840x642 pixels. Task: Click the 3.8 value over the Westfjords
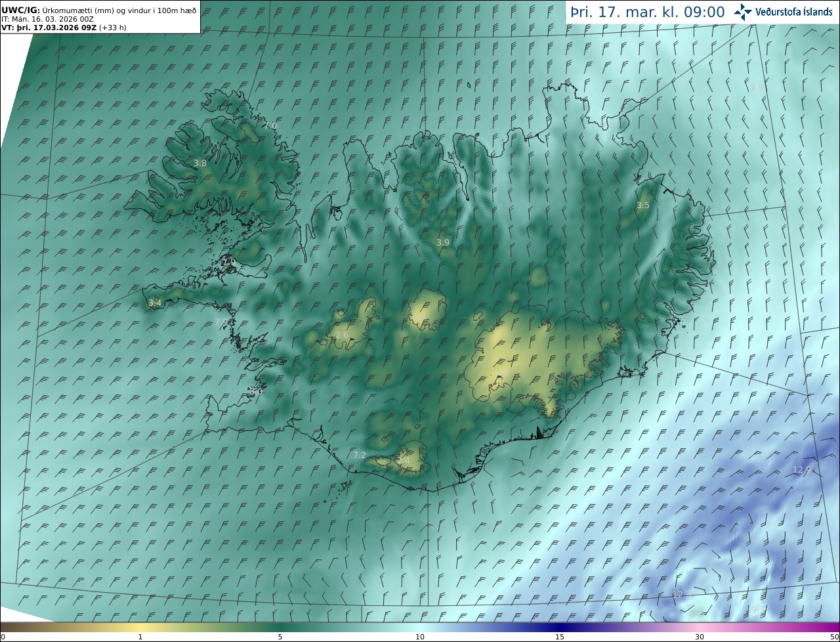tap(200, 163)
